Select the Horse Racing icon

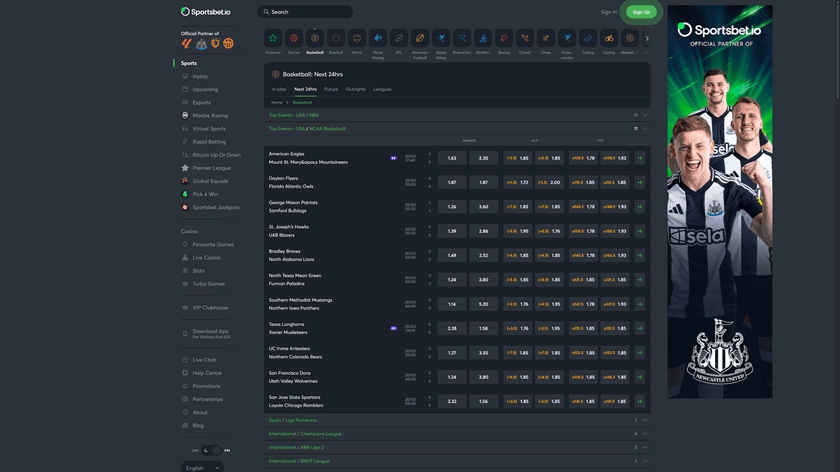click(378, 38)
